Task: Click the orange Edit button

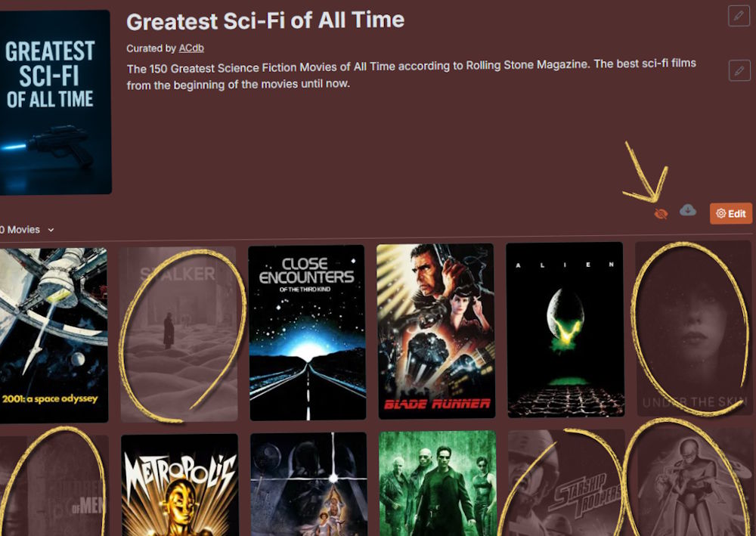Action: coord(731,213)
